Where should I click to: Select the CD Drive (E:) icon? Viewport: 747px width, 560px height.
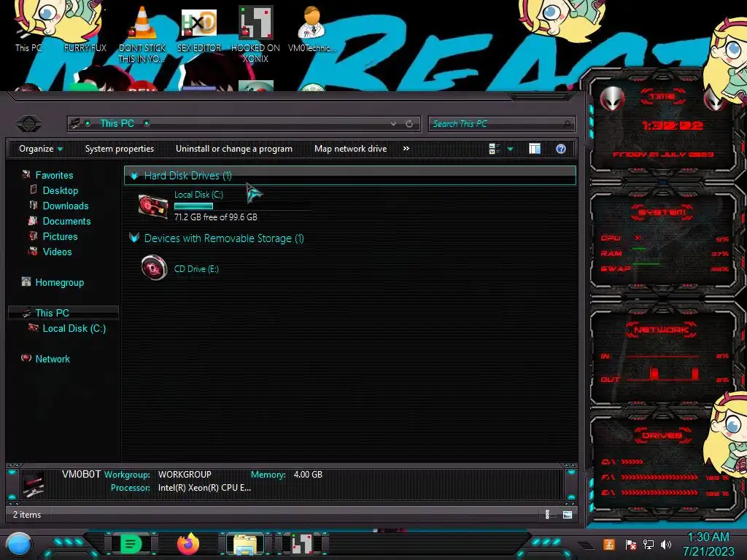154,268
